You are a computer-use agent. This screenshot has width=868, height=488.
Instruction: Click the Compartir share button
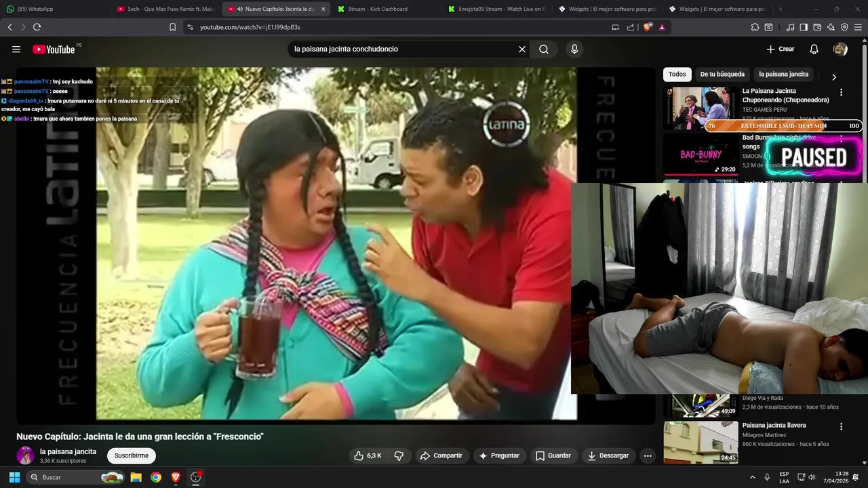point(441,455)
